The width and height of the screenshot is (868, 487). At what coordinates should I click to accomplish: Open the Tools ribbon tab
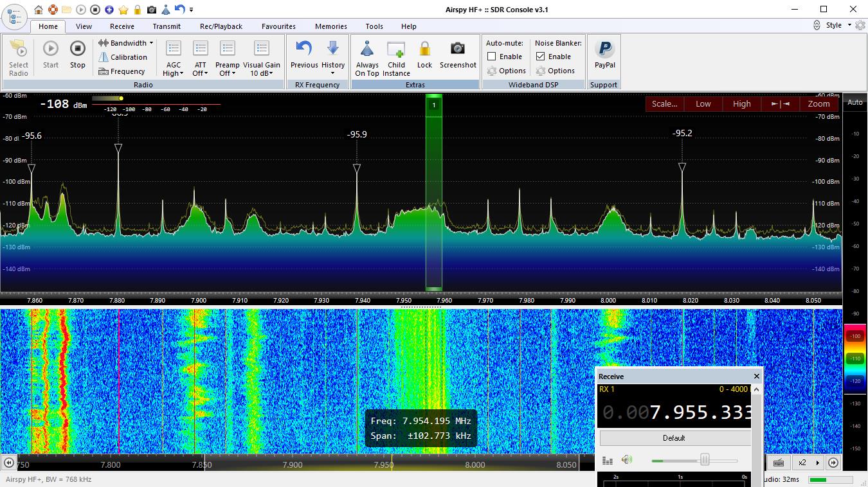(374, 26)
